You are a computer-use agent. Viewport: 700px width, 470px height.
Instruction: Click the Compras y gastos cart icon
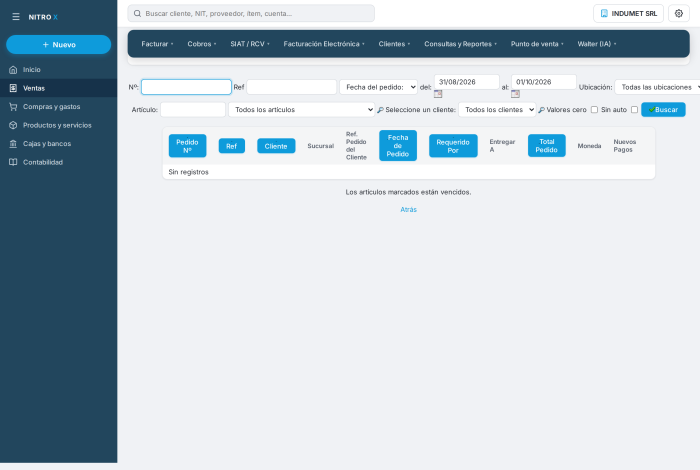[13, 107]
